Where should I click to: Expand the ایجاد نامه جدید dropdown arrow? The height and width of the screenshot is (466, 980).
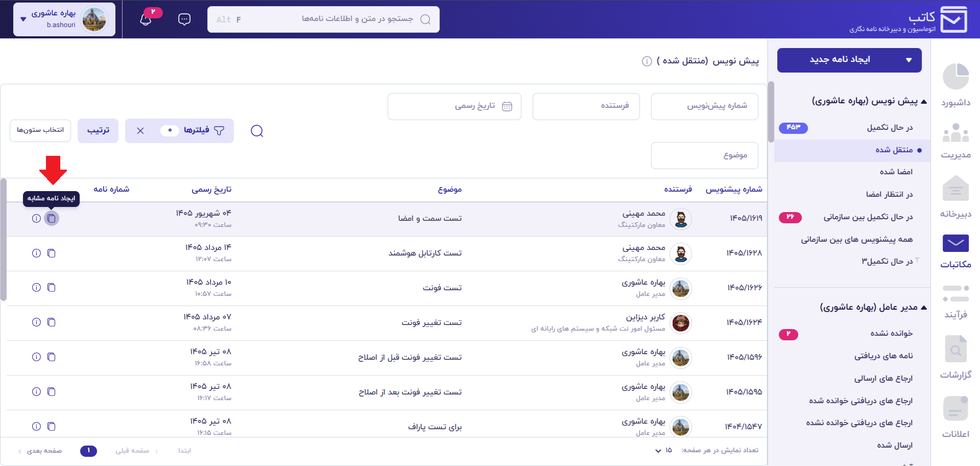point(909,60)
